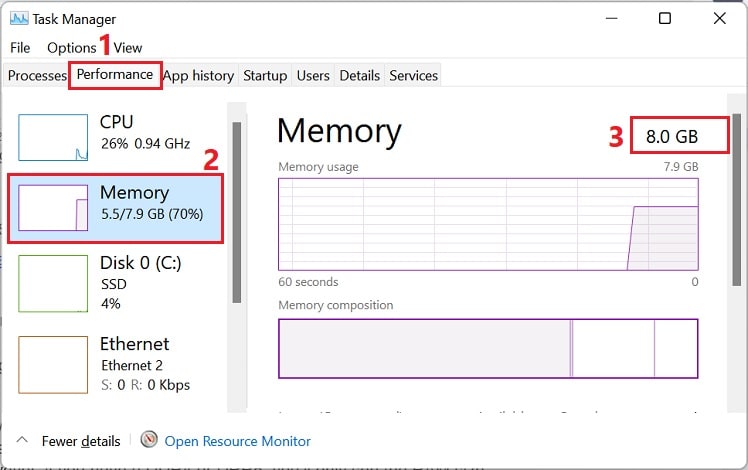Viewport: 748px width, 470px height.
Task: Click the Task Manager app icon in title bar
Action: [19, 19]
